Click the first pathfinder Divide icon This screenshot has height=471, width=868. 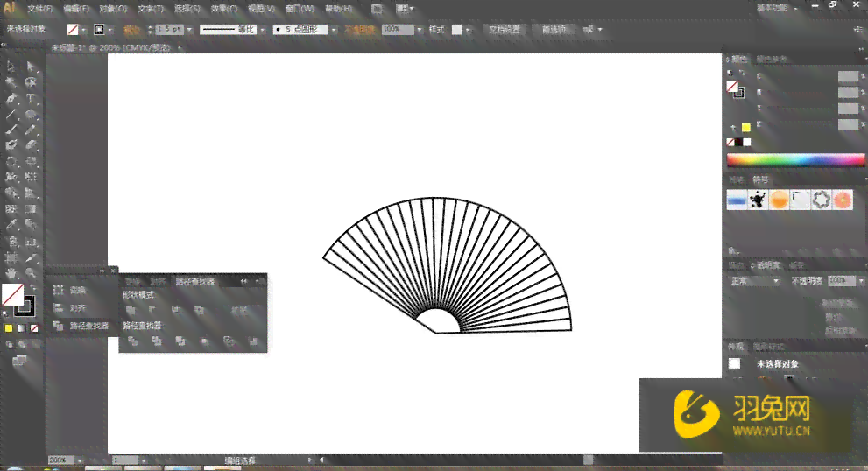(x=133, y=341)
